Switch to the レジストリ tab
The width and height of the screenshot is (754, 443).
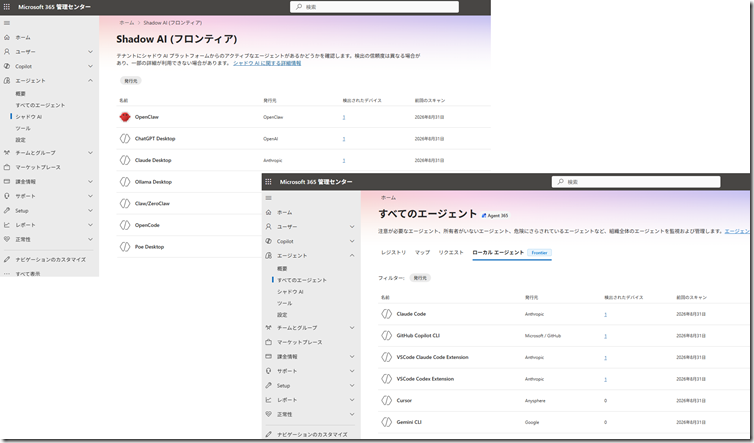[x=393, y=253]
